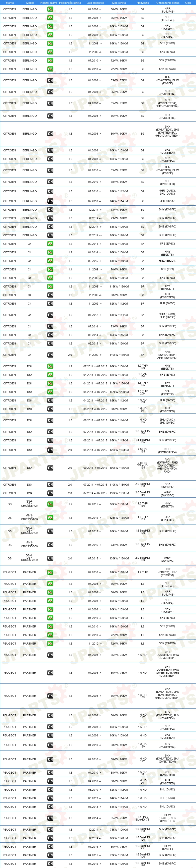Click the PB icon in Partner 11.2010 5FK row
This screenshot has height=868, width=196.
pos(50,644)
